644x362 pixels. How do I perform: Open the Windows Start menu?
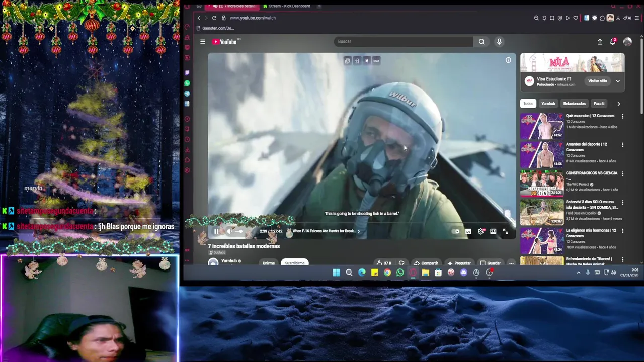tap(336, 273)
